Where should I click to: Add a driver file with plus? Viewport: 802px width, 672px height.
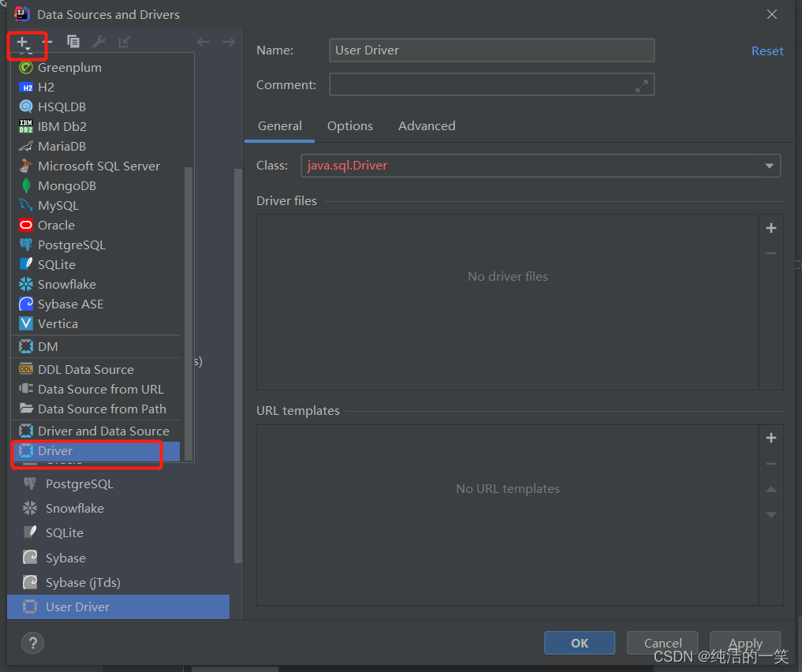(771, 228)
